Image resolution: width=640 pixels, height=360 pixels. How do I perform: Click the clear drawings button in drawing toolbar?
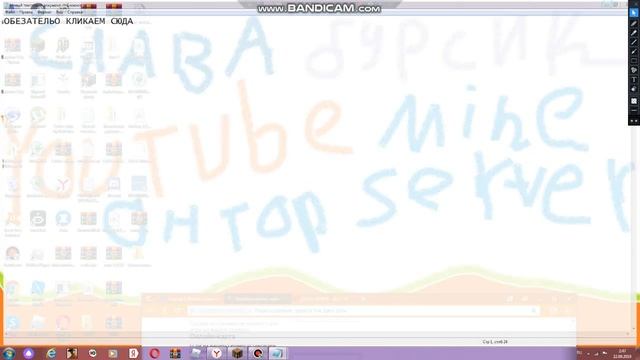[634, 101]
